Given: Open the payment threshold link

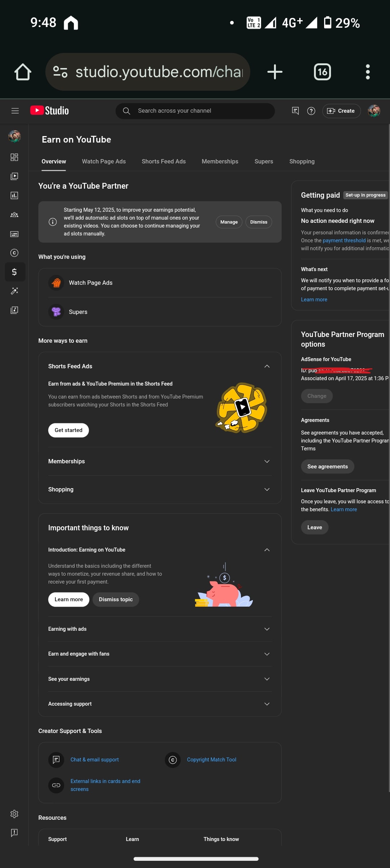Looking at the screenshot, I should coord(344,240).
